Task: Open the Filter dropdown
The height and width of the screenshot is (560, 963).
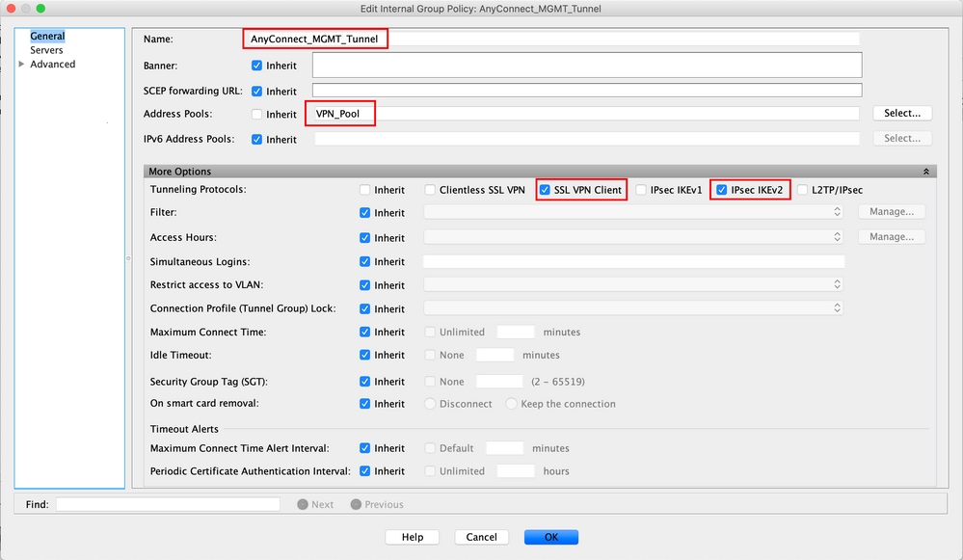Action: 633,212
